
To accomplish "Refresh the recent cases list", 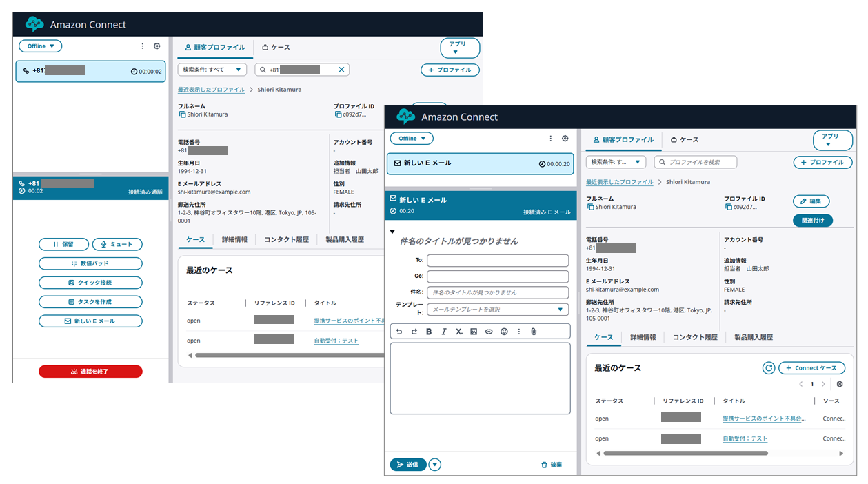I will (769, 368).
